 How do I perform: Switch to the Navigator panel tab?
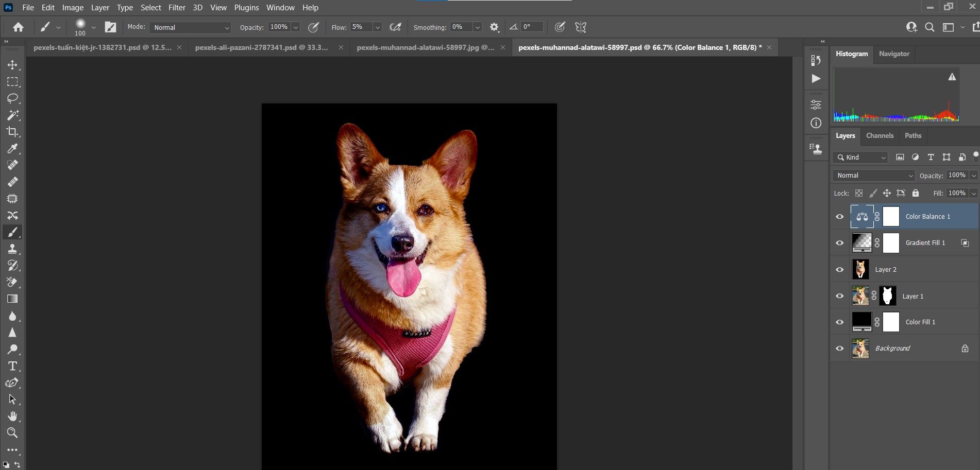(894, 54)
